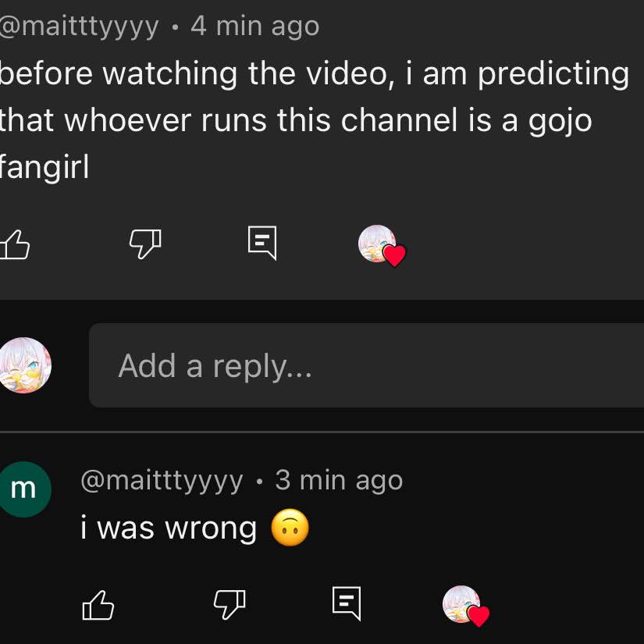Toggle creator heart on "i was wrong" reply

pyautogui.click(x=465, y=605)
